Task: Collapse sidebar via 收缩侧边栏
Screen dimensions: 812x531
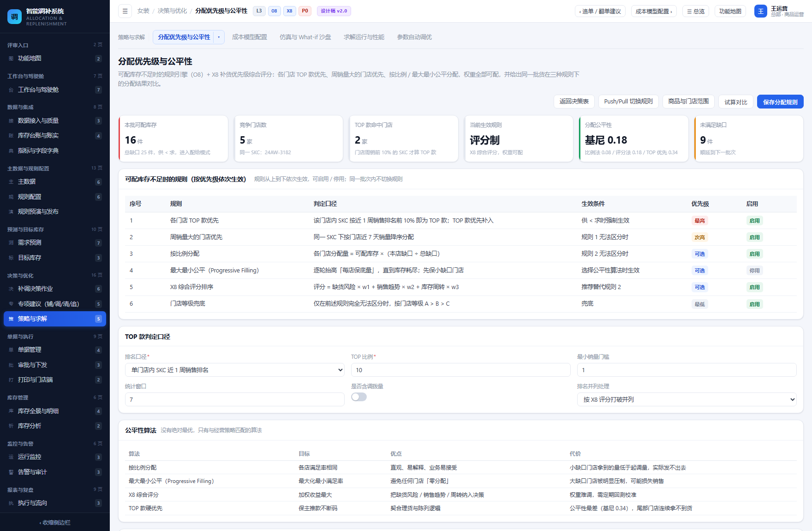Action: tap(55, 523)
